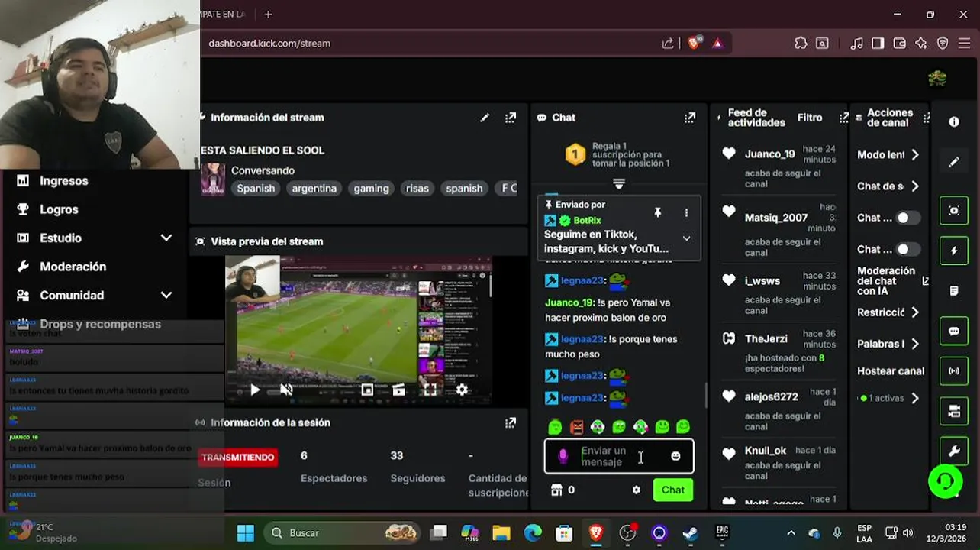
Task: Open the Brave Shields icon in address bar
Action: coord(694,44)
